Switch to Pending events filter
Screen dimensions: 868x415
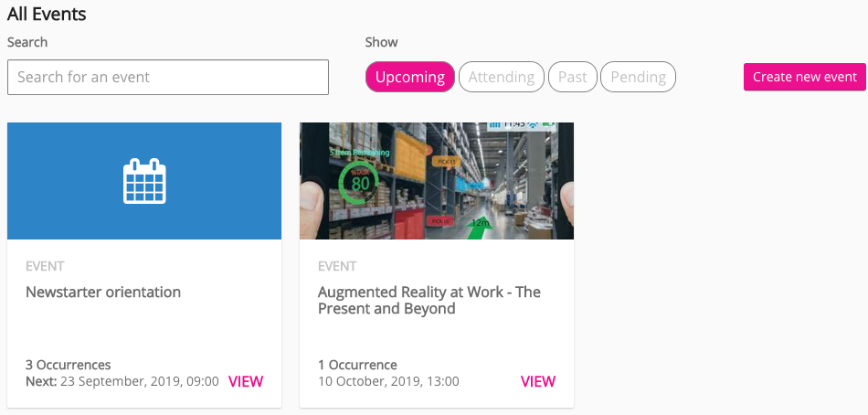point(638,77)
